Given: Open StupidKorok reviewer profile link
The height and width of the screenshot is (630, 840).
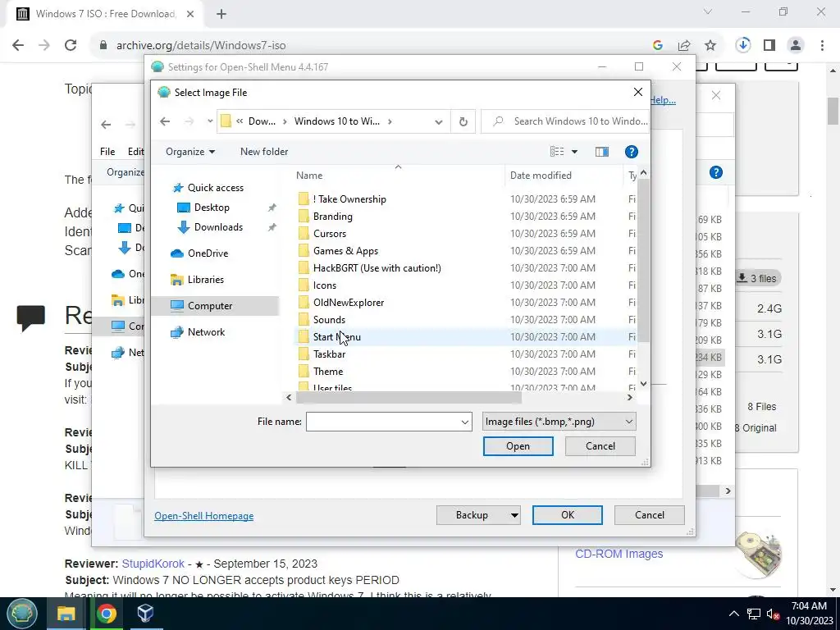Looking at the screenshot, I should [153, 564].
